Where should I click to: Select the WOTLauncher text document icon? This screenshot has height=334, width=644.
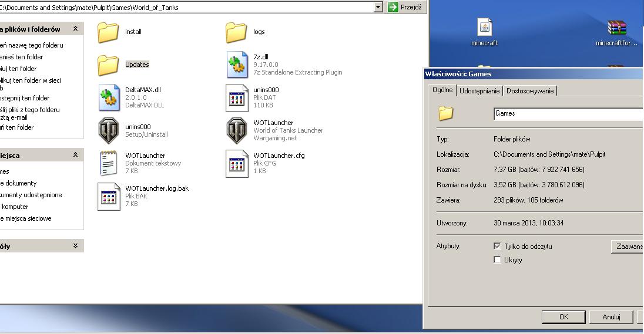[108, 163]
